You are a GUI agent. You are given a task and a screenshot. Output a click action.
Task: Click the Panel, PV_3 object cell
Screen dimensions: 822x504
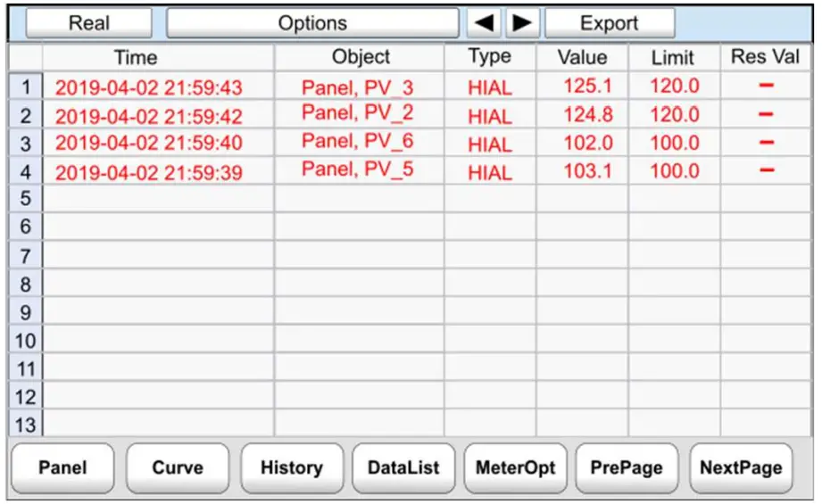(358, 87)
